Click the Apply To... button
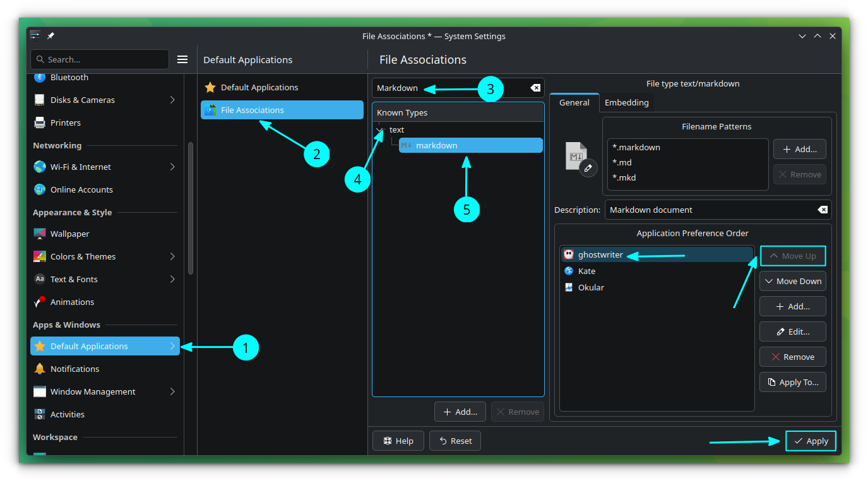Viewport: 868px width, 483px height. point(793,382)
